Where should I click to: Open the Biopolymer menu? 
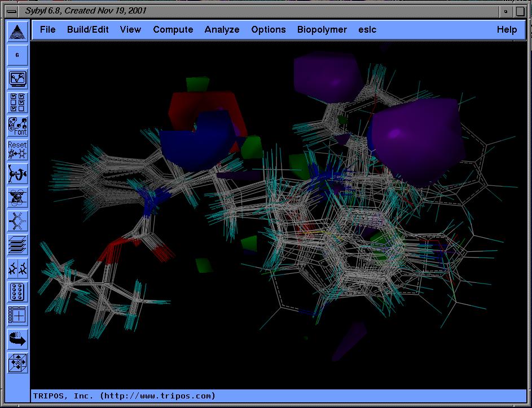(x=322, y=30)
